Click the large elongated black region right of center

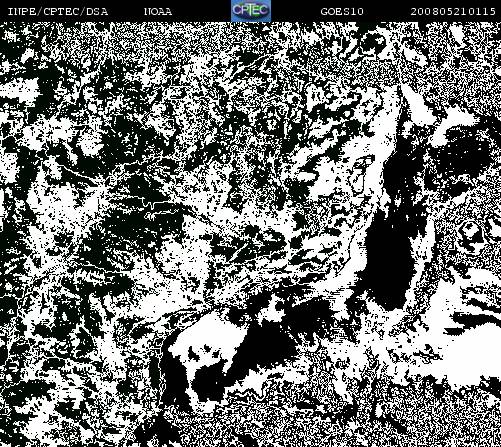[x=388, y=260]
